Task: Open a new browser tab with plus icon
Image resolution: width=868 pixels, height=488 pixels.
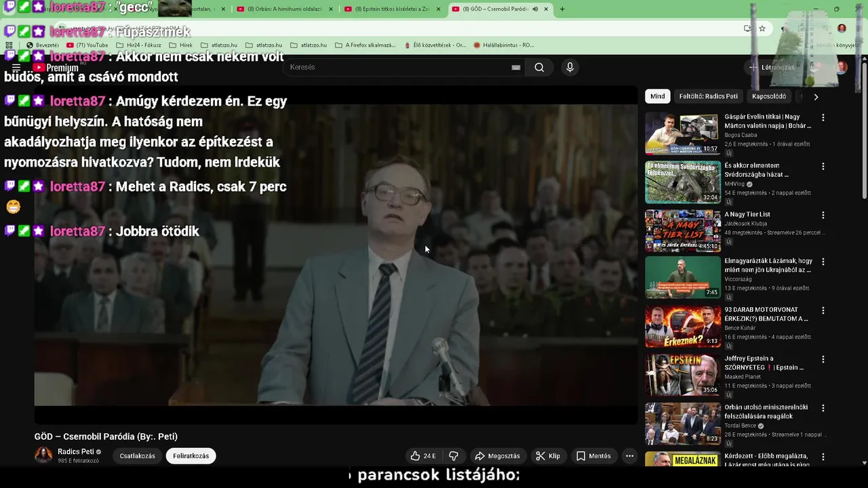Action: click(x=562, y=9)
